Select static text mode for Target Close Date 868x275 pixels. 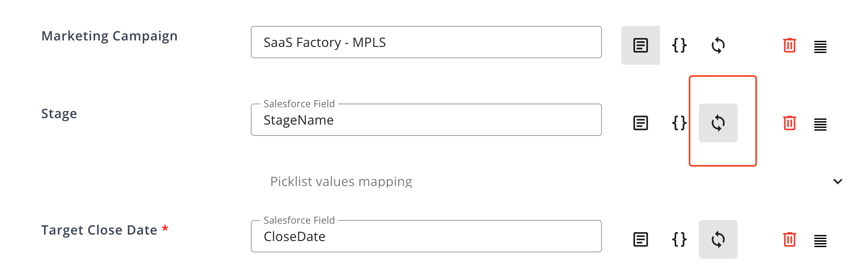[640, 239]
